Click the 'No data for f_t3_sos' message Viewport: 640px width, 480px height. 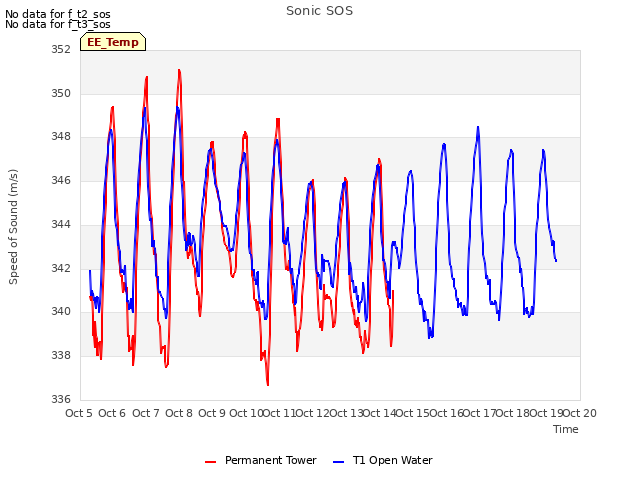(58, 24)
